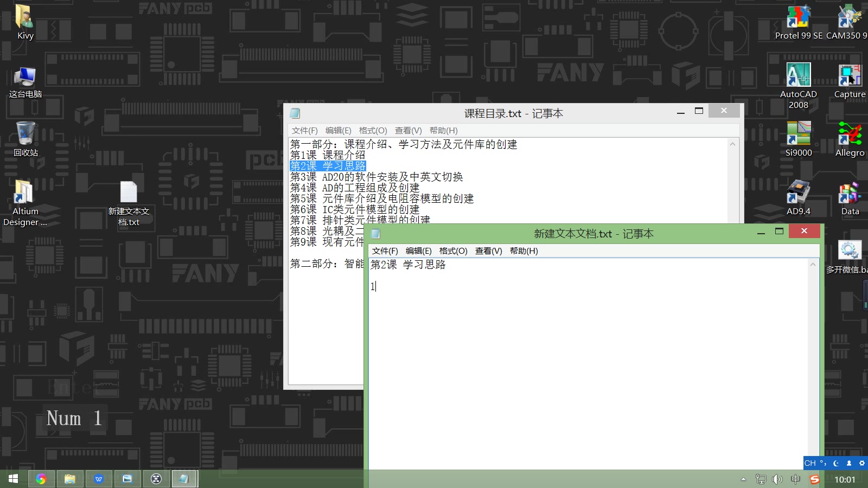This screenshot has width=868, height=488.
Task: Select the Protel 99 SE shortcut
Action: click(799, 23)
